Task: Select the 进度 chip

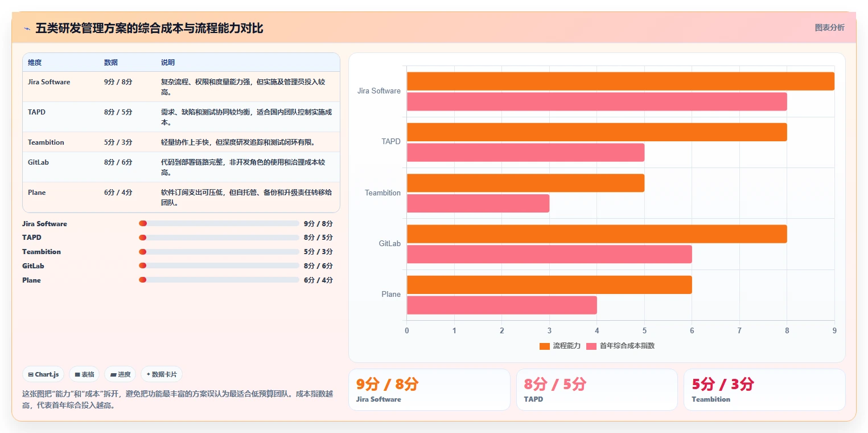Action: [120, 374]
